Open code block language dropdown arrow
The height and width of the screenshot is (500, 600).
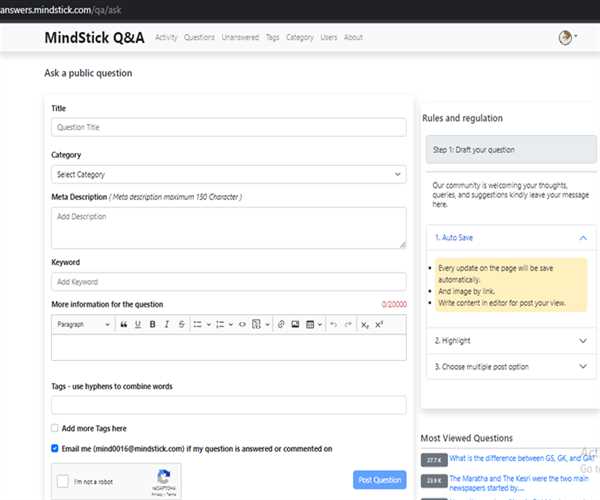point(267,324)
